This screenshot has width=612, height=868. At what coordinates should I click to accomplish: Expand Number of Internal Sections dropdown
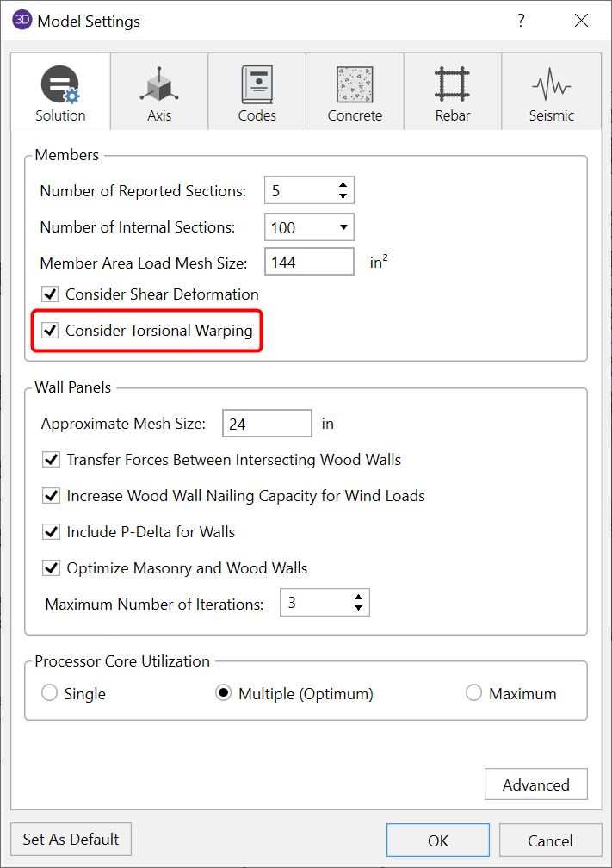pyautogui.click(x=343, y=227)
